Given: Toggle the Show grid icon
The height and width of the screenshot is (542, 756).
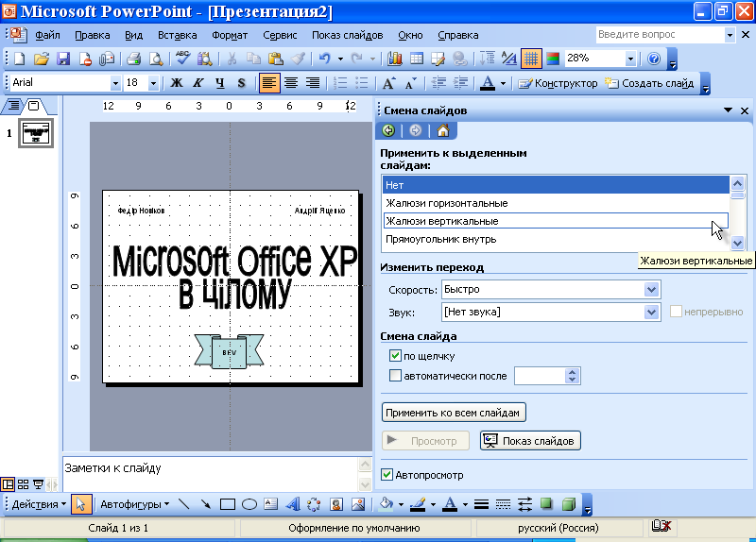Looking at the screenshot, I should [x=531, y=59].
